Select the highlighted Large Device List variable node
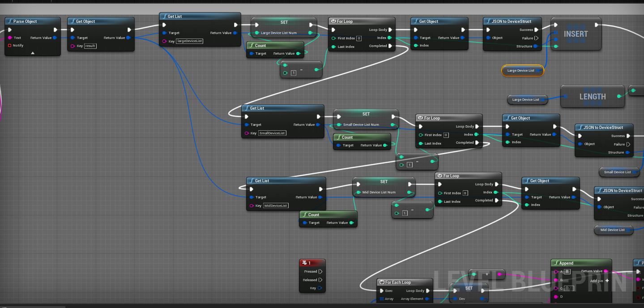644x308 pixels. [x=522, y=70]
